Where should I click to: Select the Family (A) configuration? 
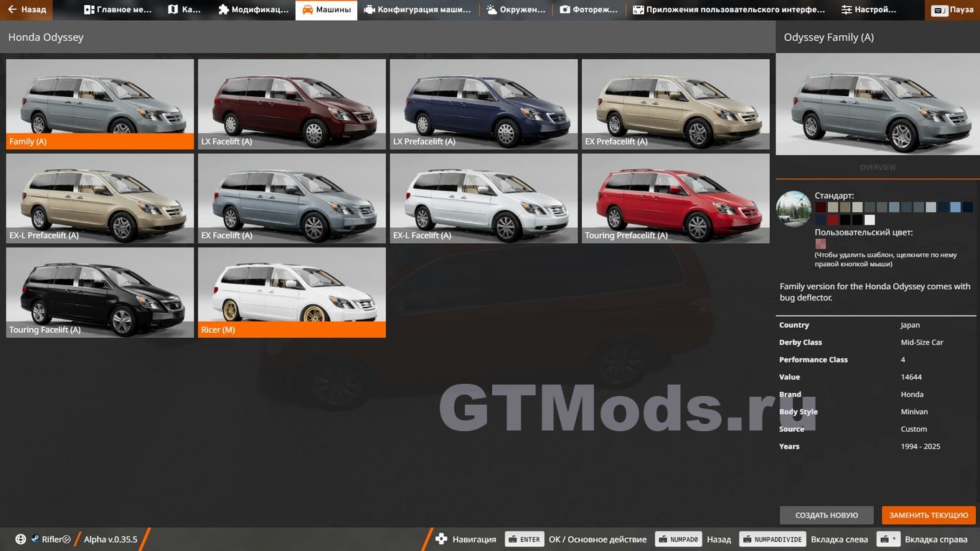point(100,104)
